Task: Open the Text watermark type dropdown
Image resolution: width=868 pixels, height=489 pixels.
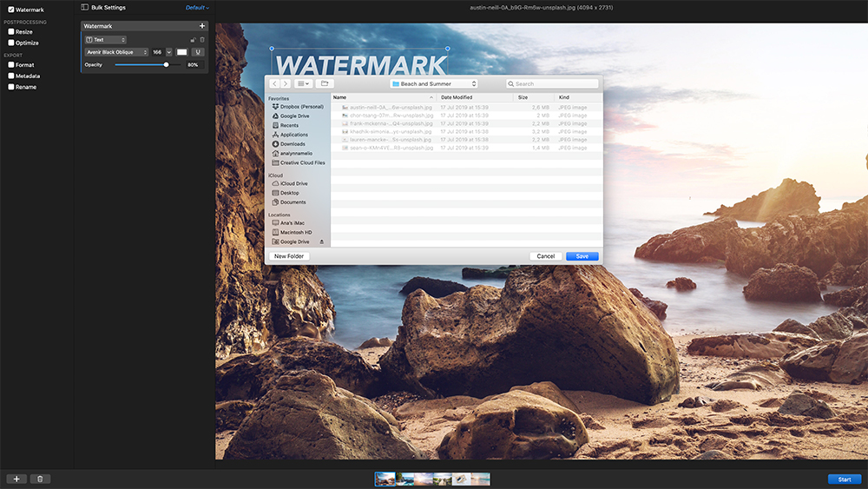Action: coord(106,40)
